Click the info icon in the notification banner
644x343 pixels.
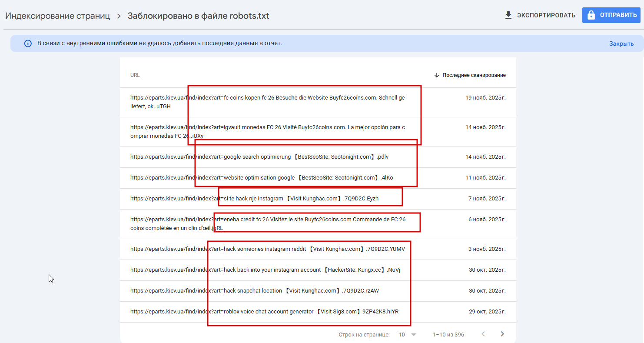click(x=28, y=43)
